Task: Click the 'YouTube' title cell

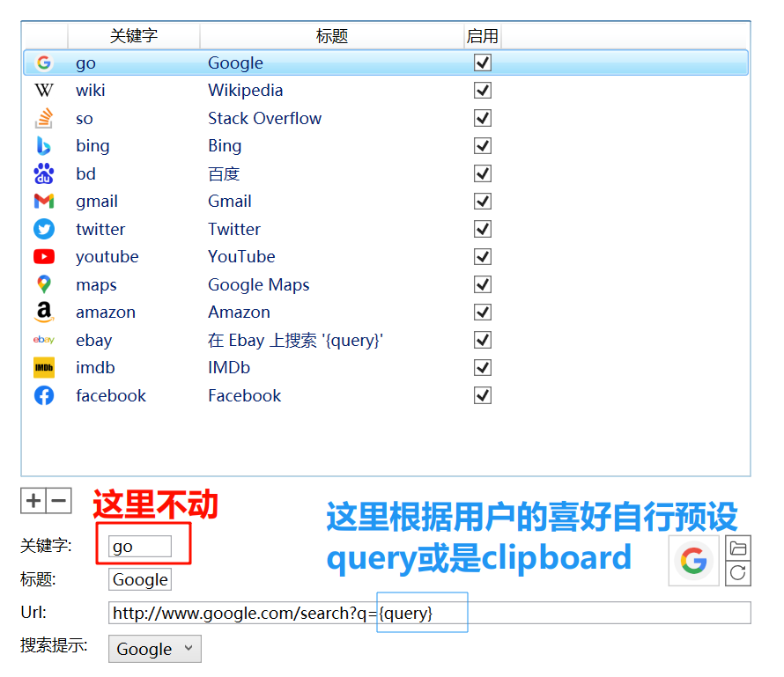Action: pyautogui.click(x=241, y=257)
